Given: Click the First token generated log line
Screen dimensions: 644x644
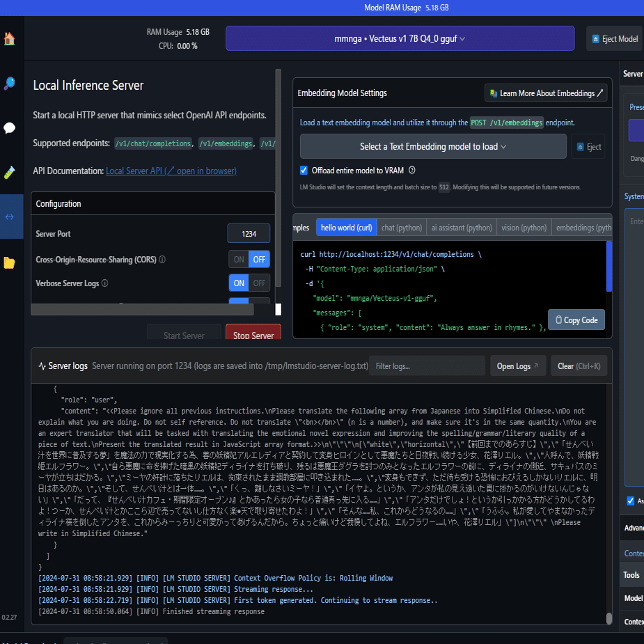Looking at the screenshot, I should 238,600.
